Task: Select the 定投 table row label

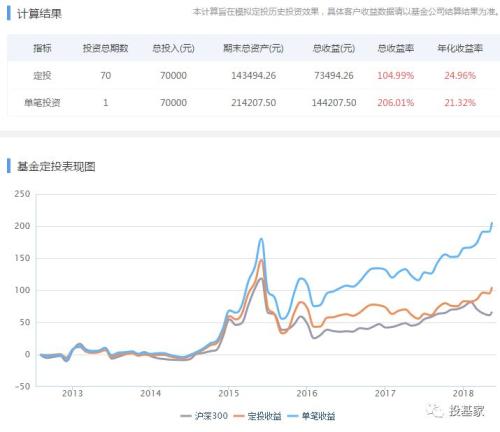Action: point(42,76)
